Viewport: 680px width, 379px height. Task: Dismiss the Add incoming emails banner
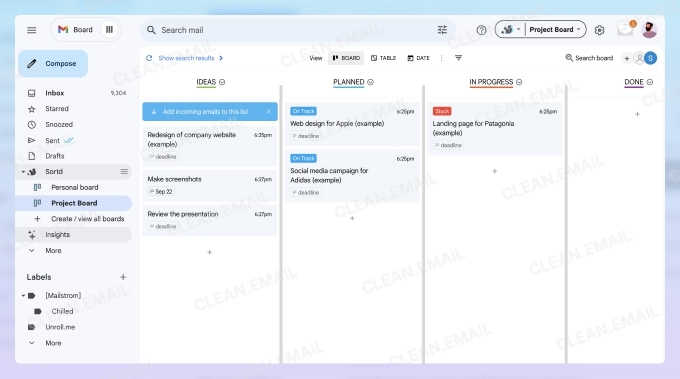tap(268, 111)
